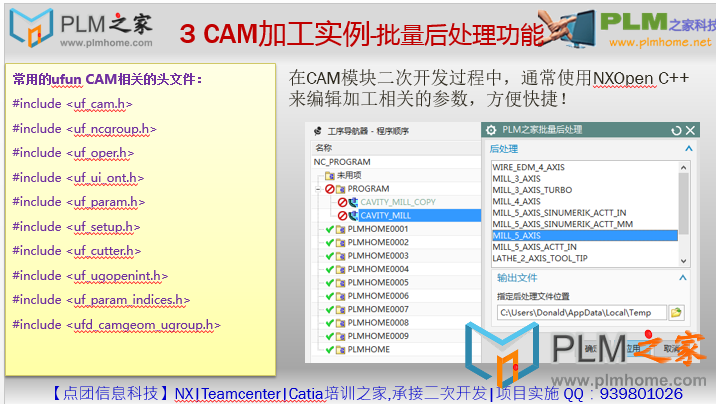716x404 pixels.
Task: Click the uf_ncgroup.h include line
Action: click(x=84, y=129)
